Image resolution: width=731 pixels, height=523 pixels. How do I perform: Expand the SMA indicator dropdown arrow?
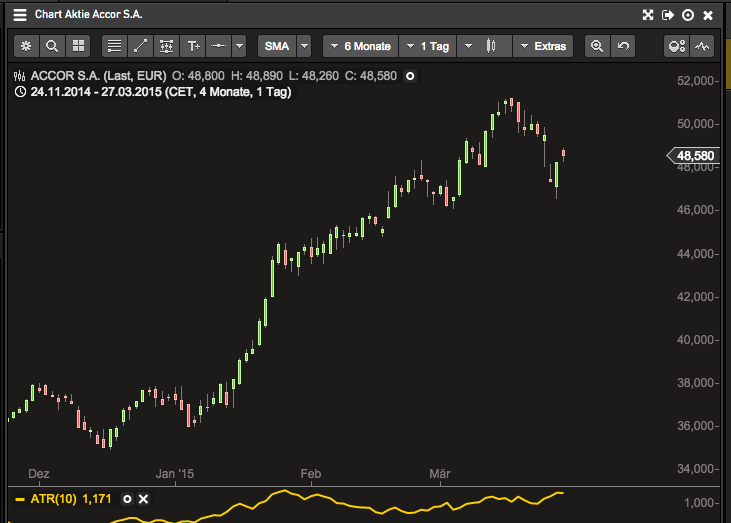click(304, 46)
